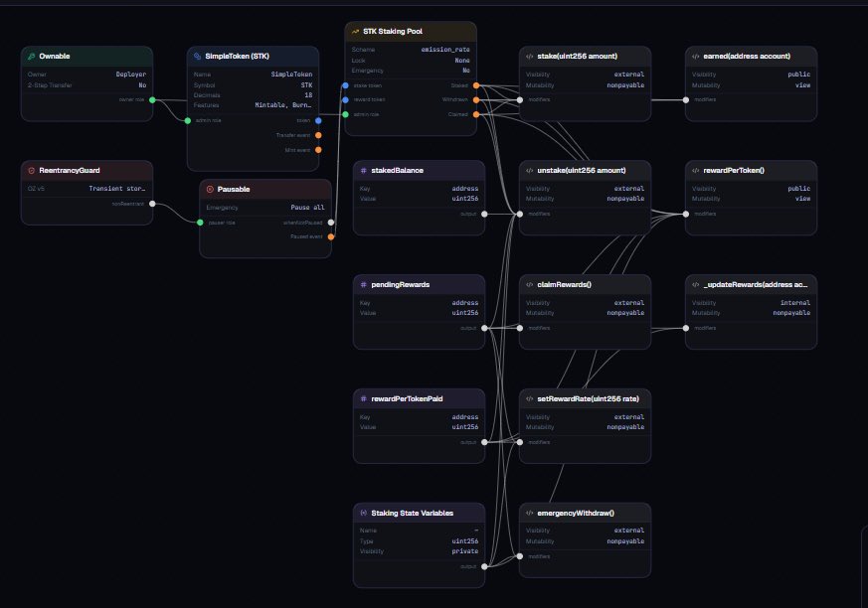Click the whenNotPaused output port on Pausable
The width and height of the screenshot is (868, 608).
[330, 223]
